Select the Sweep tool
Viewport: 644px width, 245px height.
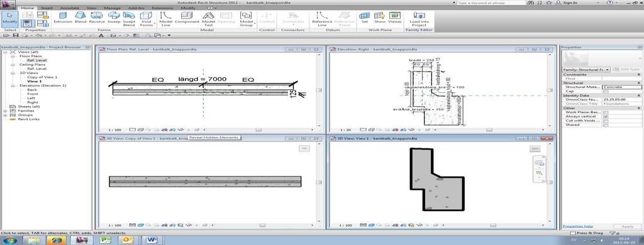114,18
